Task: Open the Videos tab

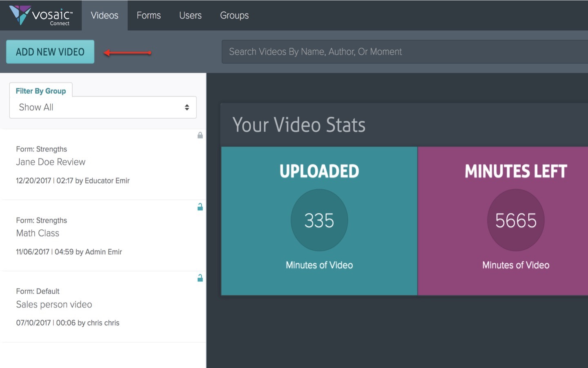Action: [105, 15]
